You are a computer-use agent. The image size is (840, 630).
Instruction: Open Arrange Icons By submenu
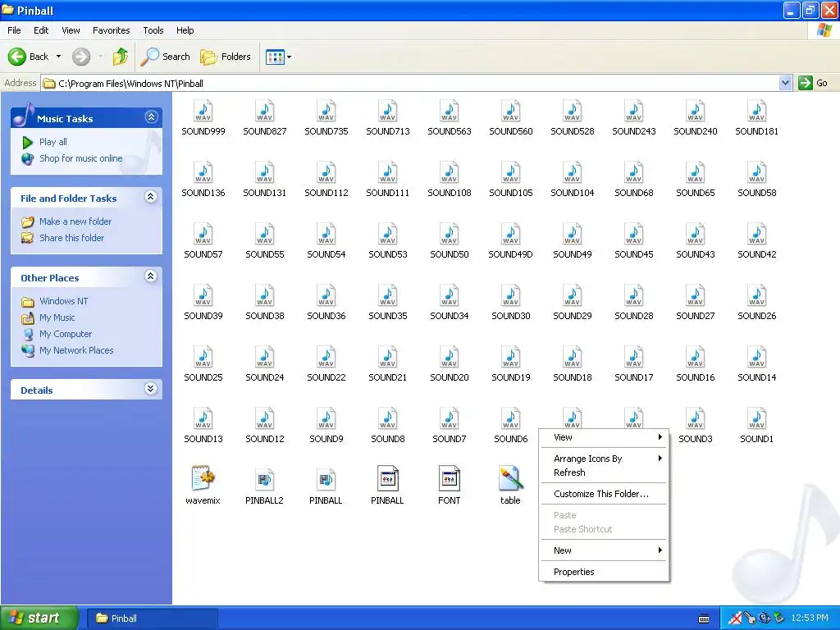(x=603, y=459)
